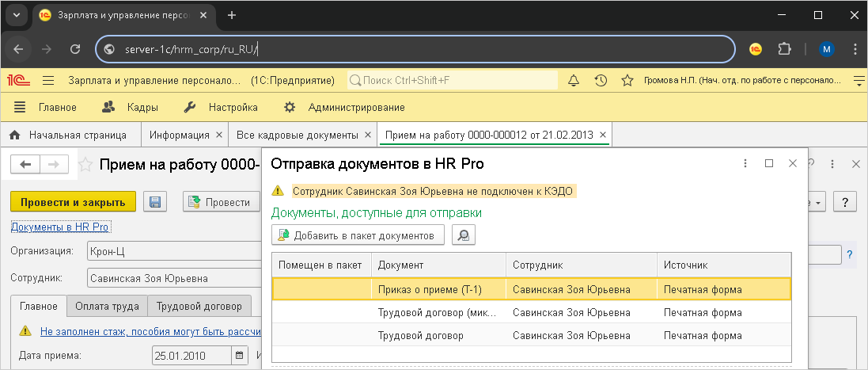Close the Отправка документов dialog

(793, 163)
